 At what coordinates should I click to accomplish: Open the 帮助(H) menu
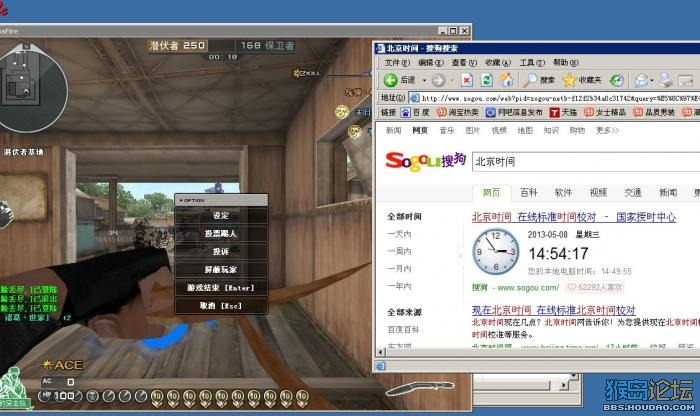[566, 62]
